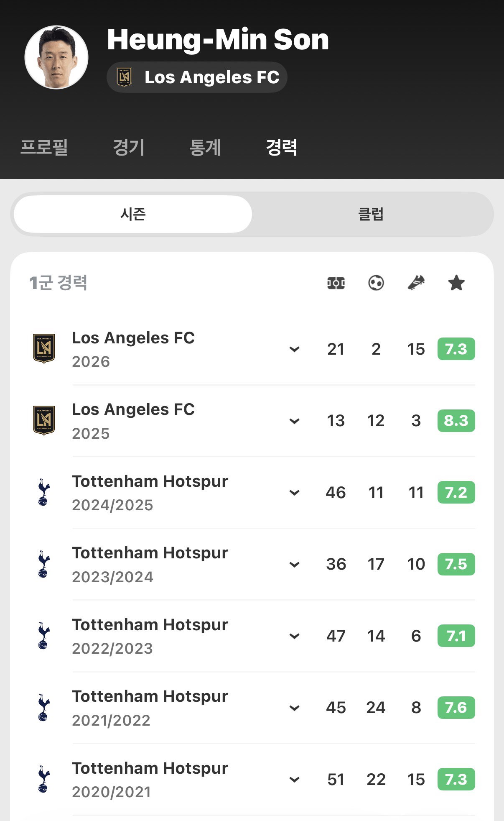Expand the Tottenham Hotspur 2021/2022 row
504x821 pixels.
[295, 708]
